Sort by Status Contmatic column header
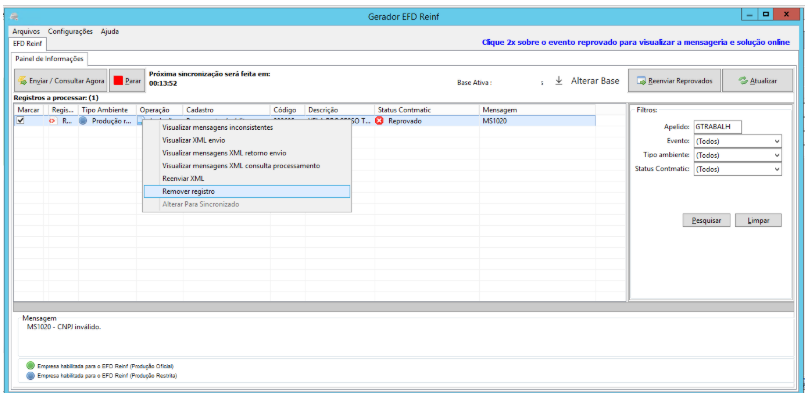Viewport: 808px width, 393px height. coord(427,110)
